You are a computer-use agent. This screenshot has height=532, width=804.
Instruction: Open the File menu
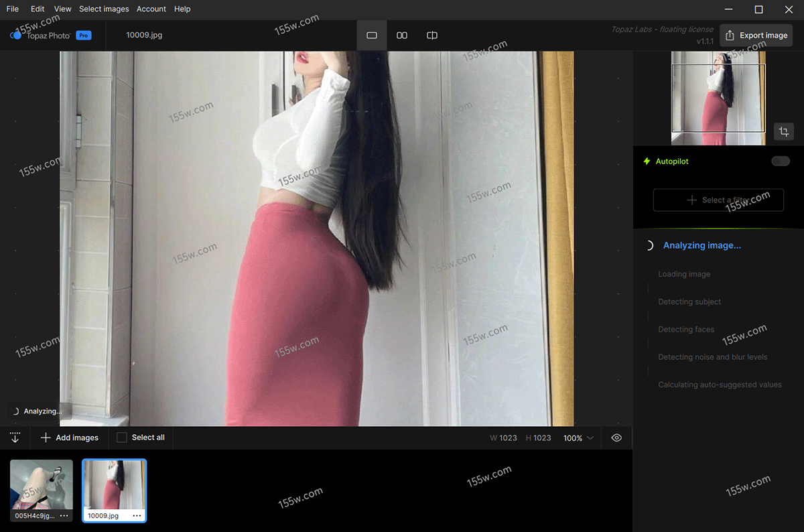[13, 9]
